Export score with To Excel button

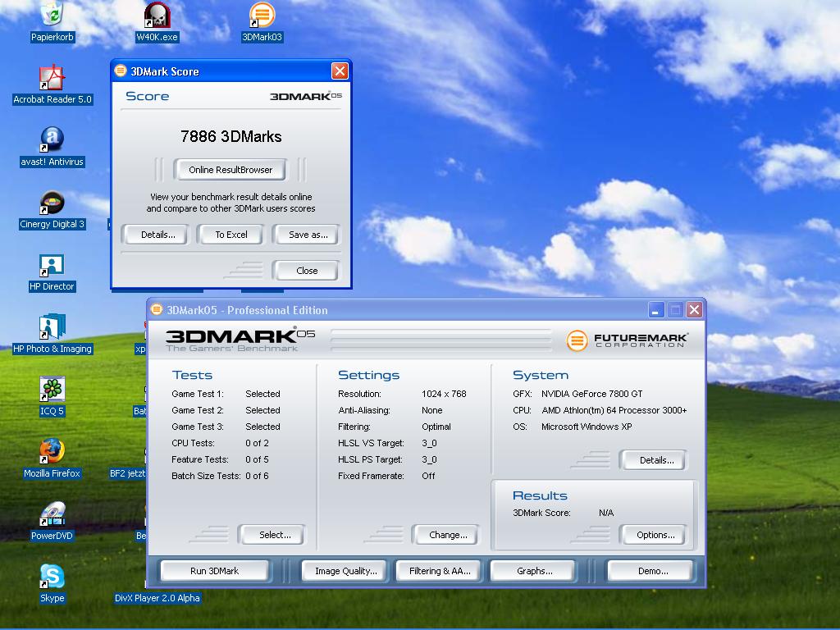[x=231, y=235]
